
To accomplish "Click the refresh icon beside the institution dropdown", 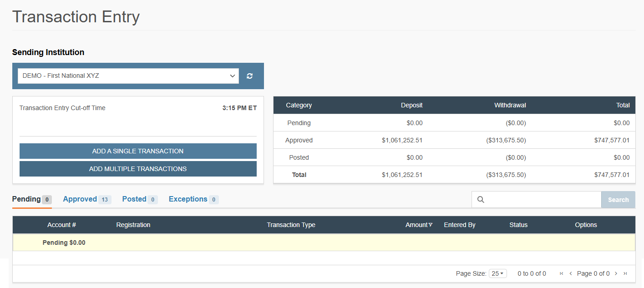I will coord(249,76).
